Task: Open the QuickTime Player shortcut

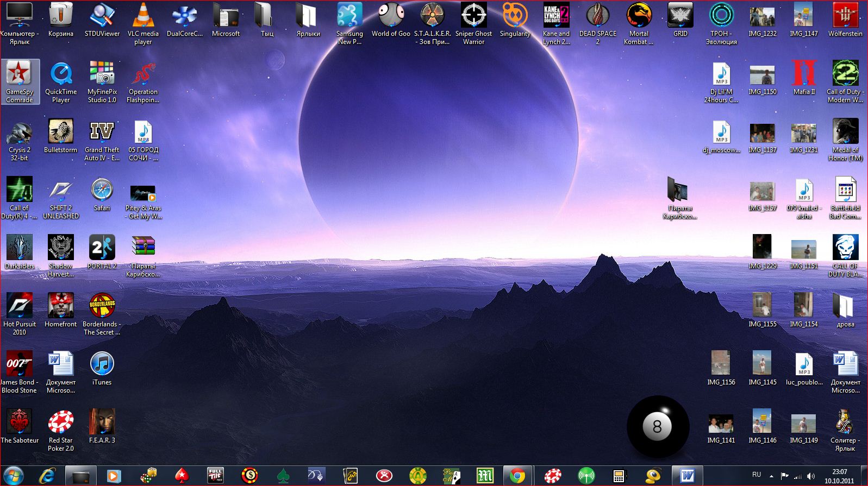Action: click(61, 74)
